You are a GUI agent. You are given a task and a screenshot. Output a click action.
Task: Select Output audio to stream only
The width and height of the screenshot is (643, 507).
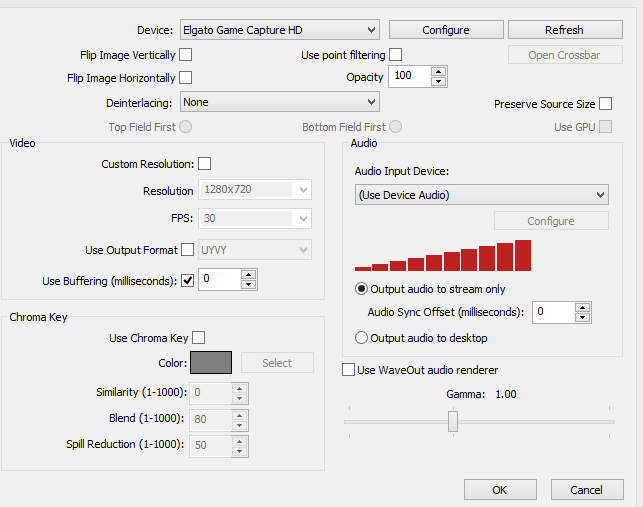(x=361, y=289)
